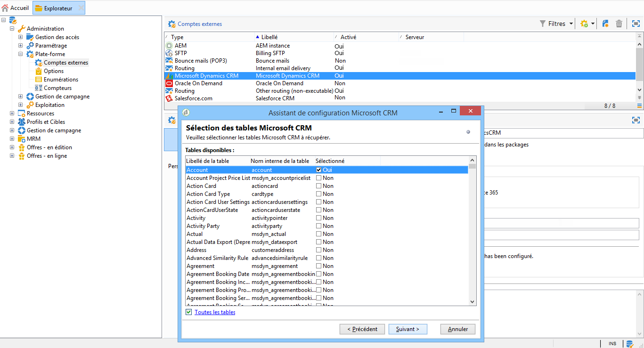Uncheck the Account table checkbox
This screenshot has height=348, width=644.
click(x=319, y=170)
